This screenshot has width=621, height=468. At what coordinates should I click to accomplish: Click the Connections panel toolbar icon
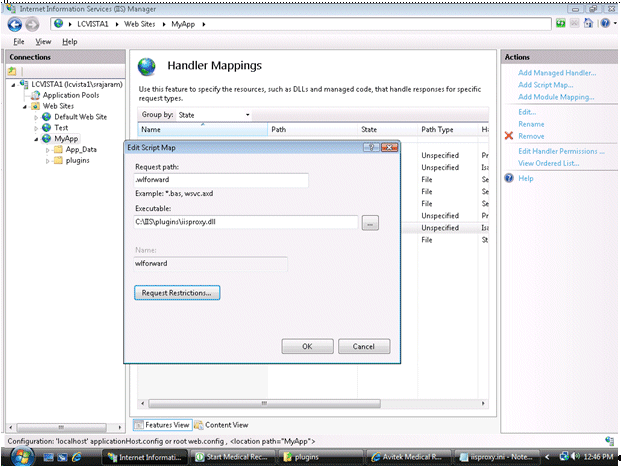pos(12,71)
